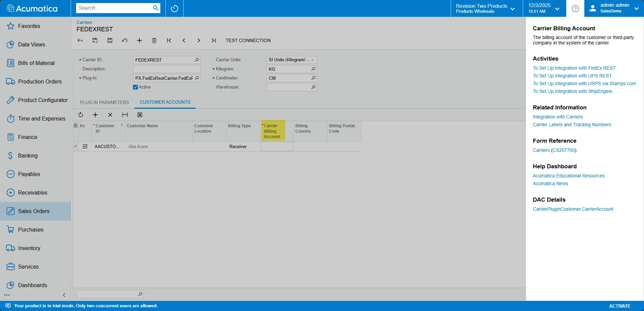Select Customer Accounts tab
This screenshot has width=644, height=311.
165,102
